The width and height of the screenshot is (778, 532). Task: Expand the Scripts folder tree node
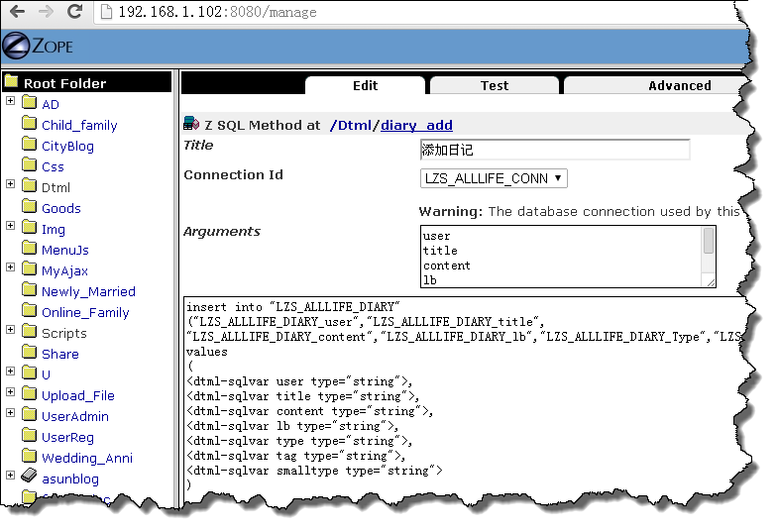click(11, 330)
